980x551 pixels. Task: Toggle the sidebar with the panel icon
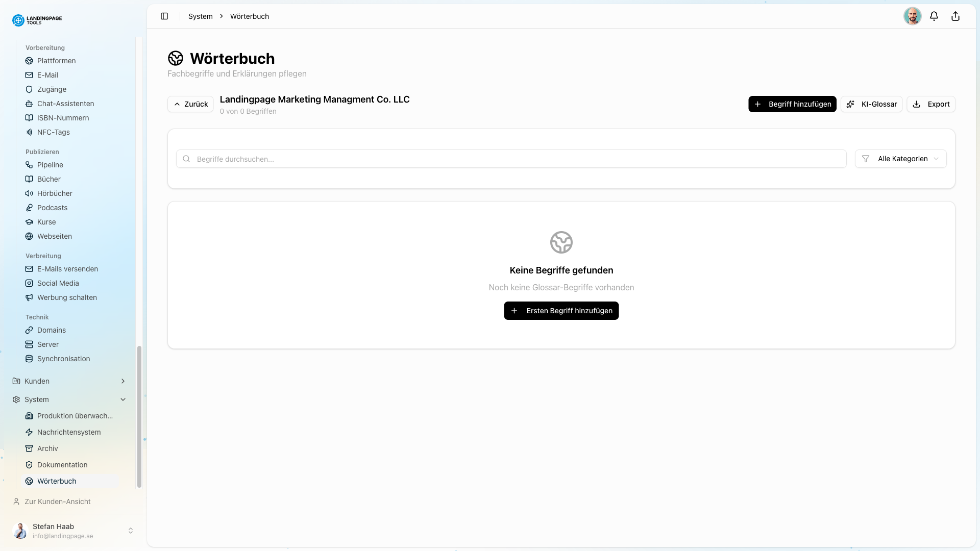pos(164,16)
